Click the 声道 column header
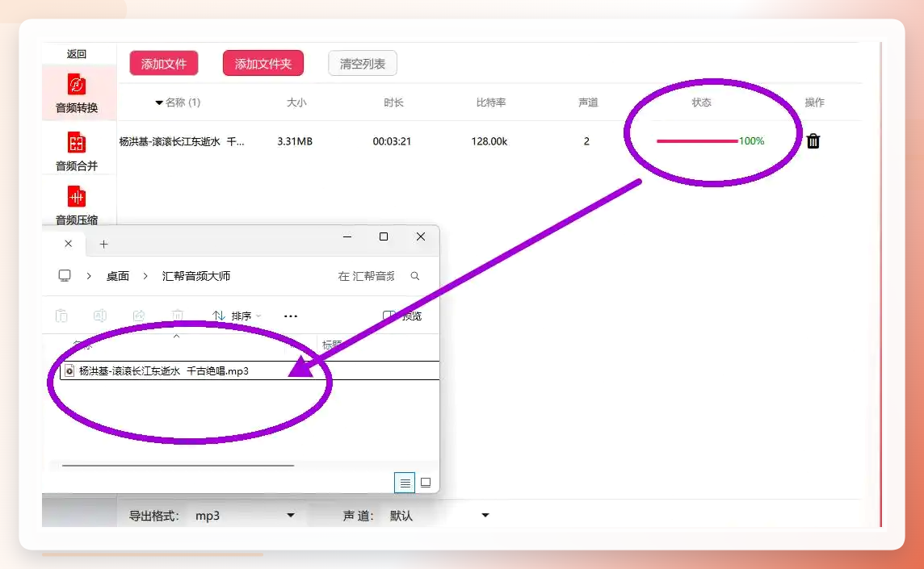This screenshot has width=924, height=569. pyautogui.click(x=588, y=103)
